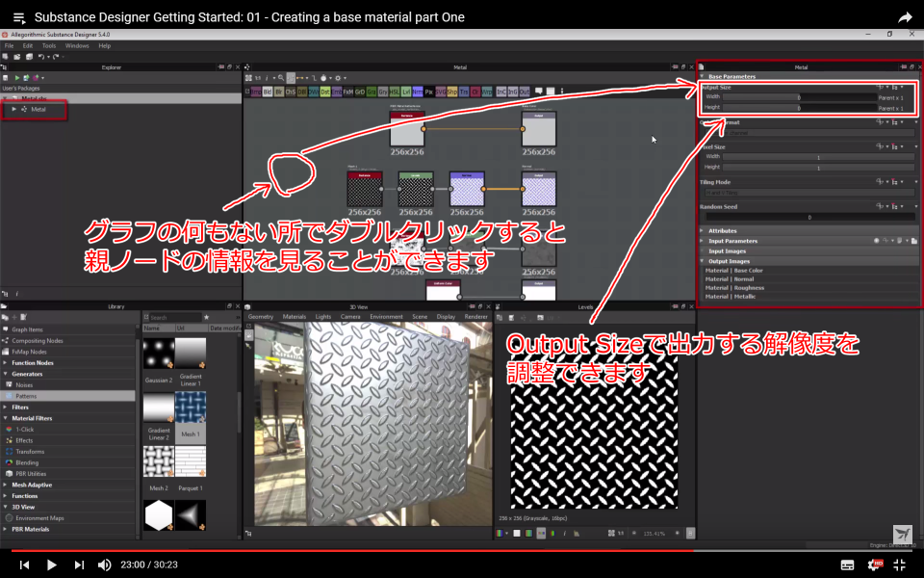Open the 3D View Materials menu
The image size is (924, 578).
pyautogui.click(x=295, y=317)
